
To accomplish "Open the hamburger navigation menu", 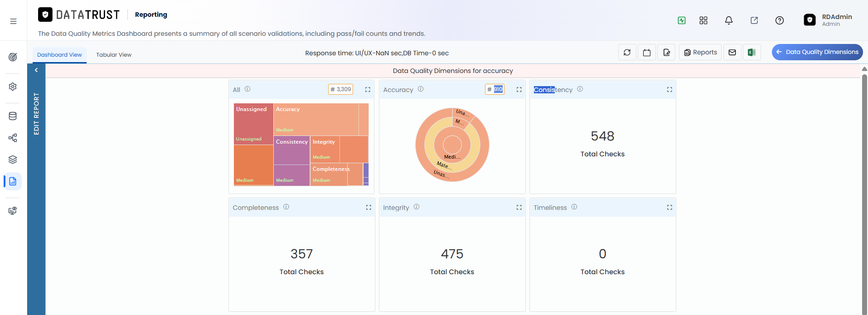I will point(13,21).
